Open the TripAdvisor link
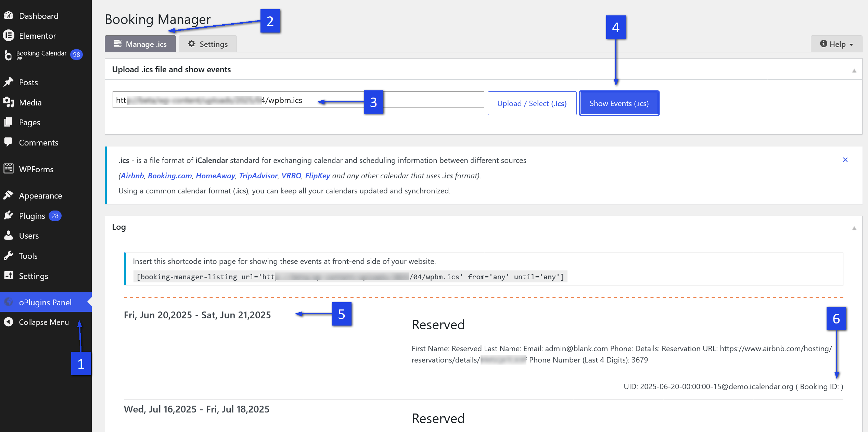The height and width of the screenshot is (432, 868). pos(258,176)
